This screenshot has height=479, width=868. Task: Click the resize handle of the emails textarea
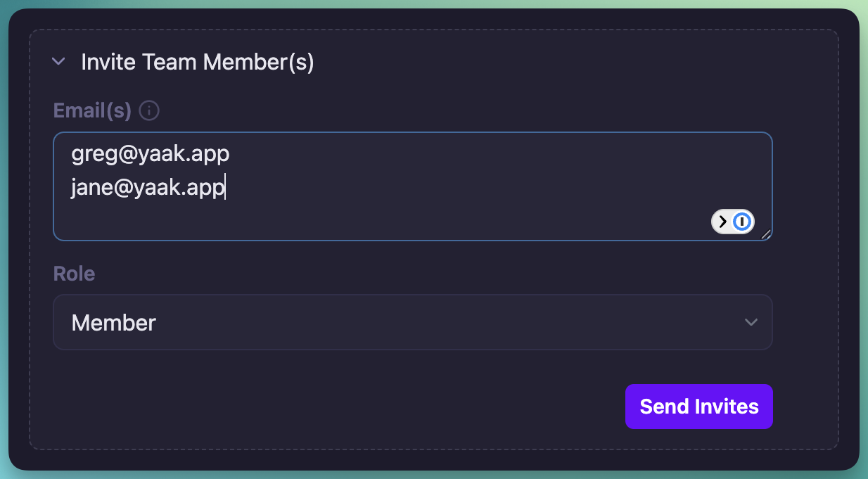(766, 234)
